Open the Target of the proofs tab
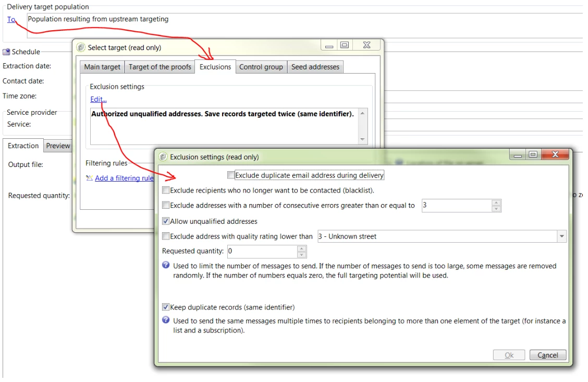The image size is (588, 382). point(160,67)
